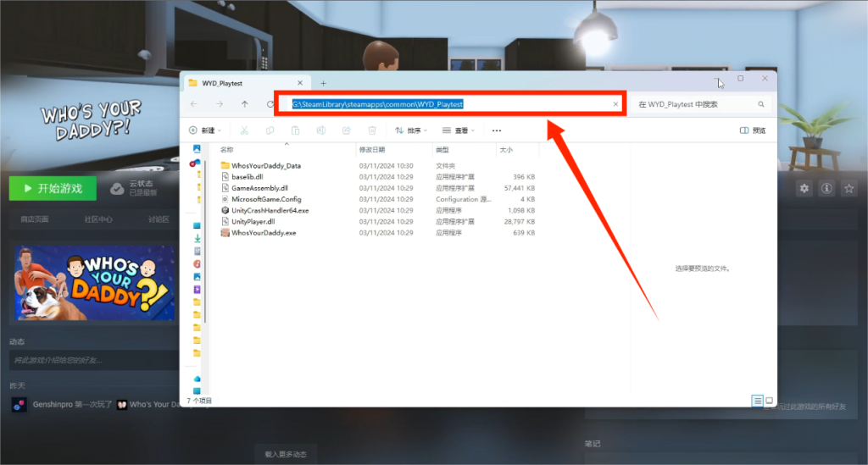Go up one folder level
The height and width of the screenshot is (465, 868).
click(x=245, y=104)
